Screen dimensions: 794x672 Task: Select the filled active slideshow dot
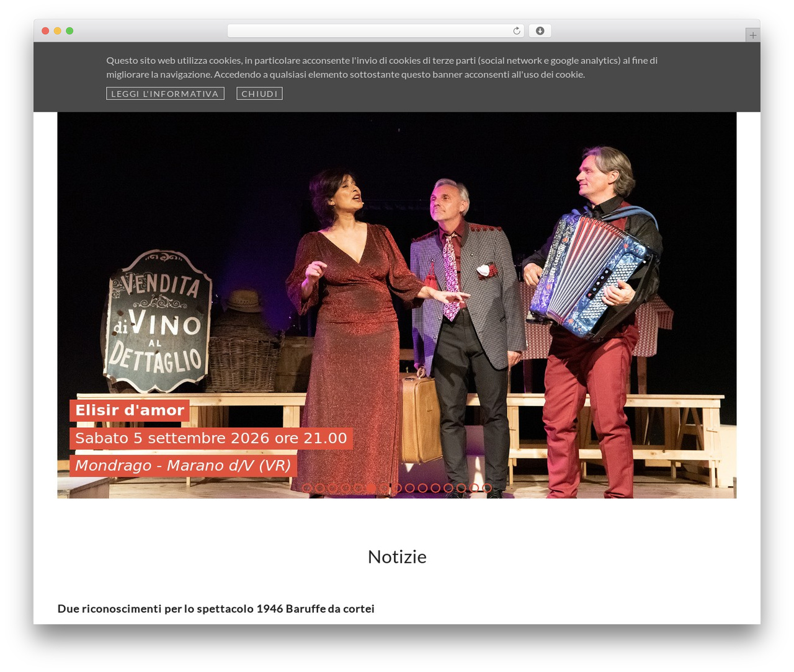[371, 488]
